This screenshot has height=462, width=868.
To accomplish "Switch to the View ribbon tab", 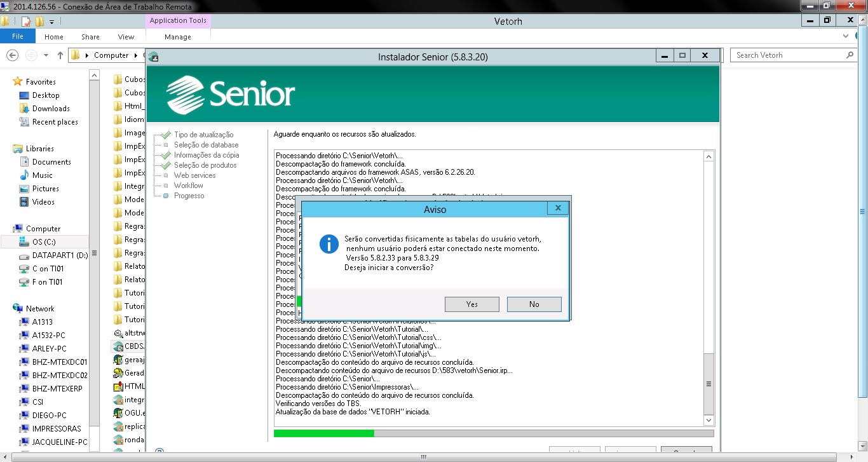I will [x=126, y=37].
